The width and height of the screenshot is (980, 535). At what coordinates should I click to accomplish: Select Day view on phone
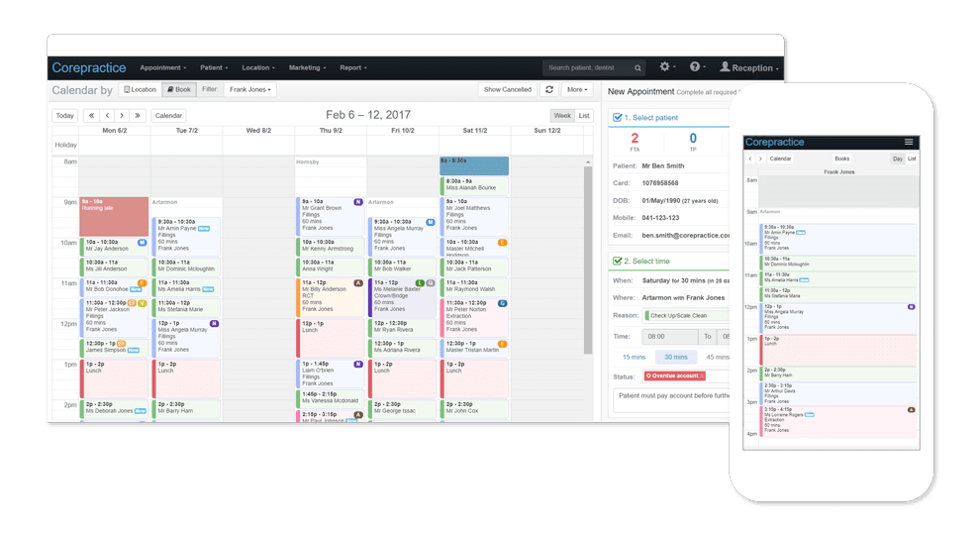click(x=898, y=159)
